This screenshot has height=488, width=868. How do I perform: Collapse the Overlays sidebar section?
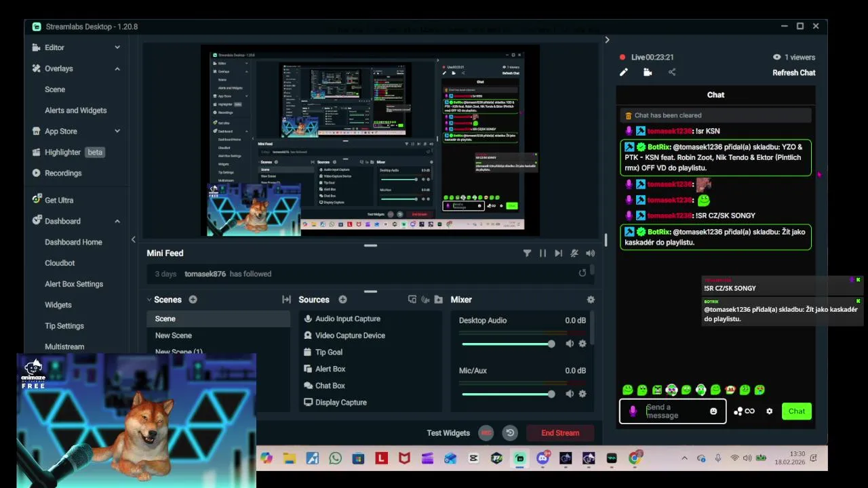coord(117,68)
